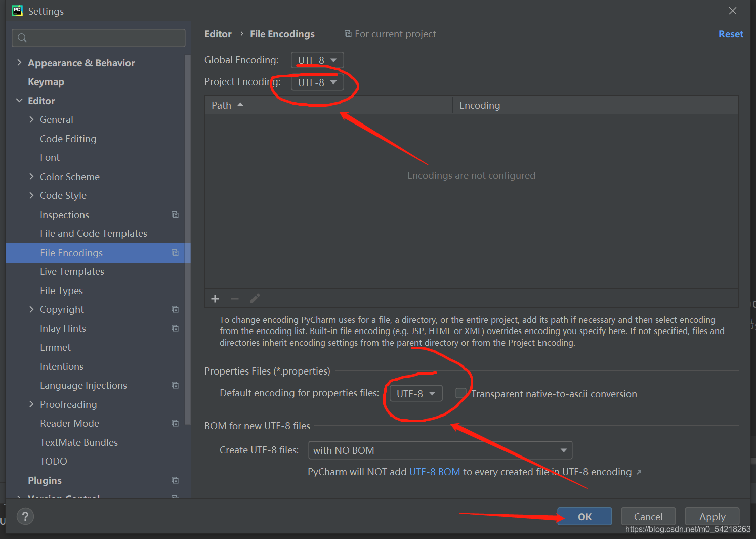Image resolution: width=756 pixels, height=539 pixels.
Task: Select the Plugins settings page
Action: tap(45, 480)
